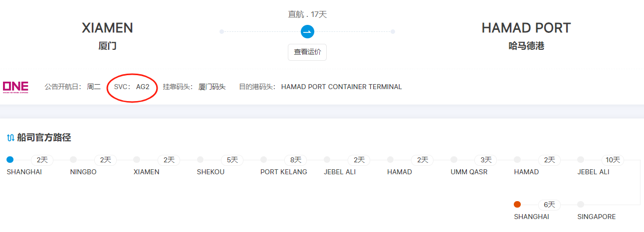The image size is (644, 232).
Task: Click the UMM QASR stop marker
Action: pos(454,160)
